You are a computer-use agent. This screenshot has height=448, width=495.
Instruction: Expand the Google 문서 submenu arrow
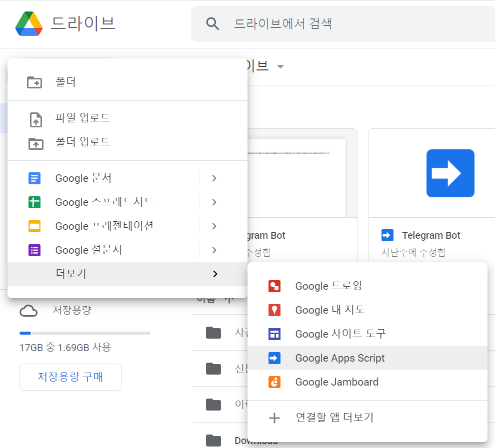pos(214,178)
